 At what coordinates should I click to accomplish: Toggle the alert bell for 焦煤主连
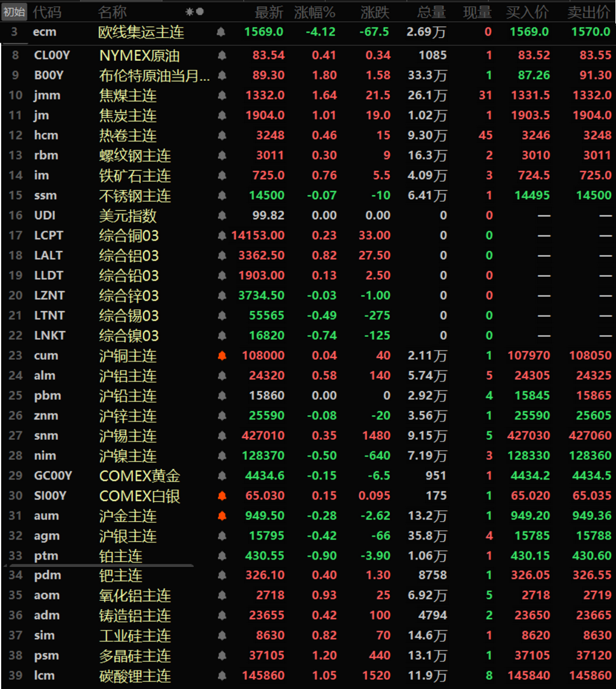click(x=223, y=95)
